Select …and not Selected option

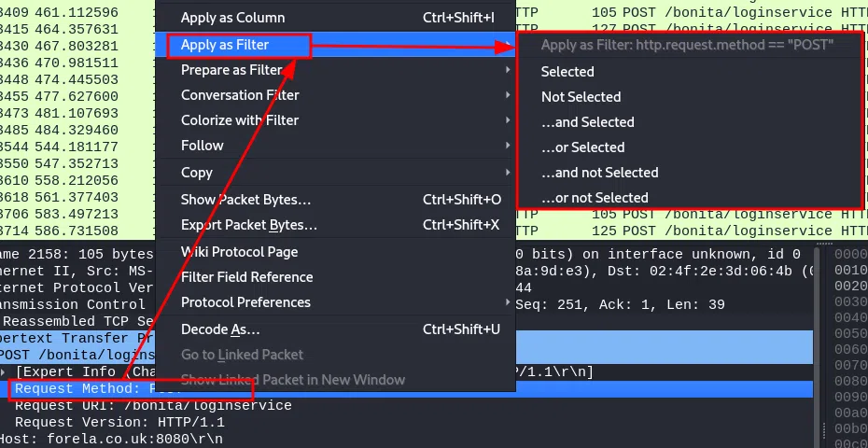coord(599,173)
